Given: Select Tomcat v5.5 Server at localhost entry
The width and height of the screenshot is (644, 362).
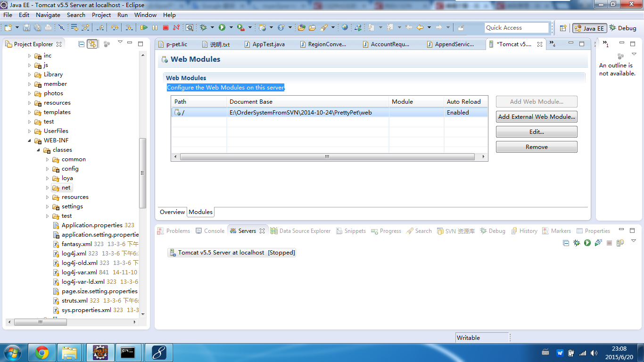Looking at the screenshot, I should pos(232,253).
